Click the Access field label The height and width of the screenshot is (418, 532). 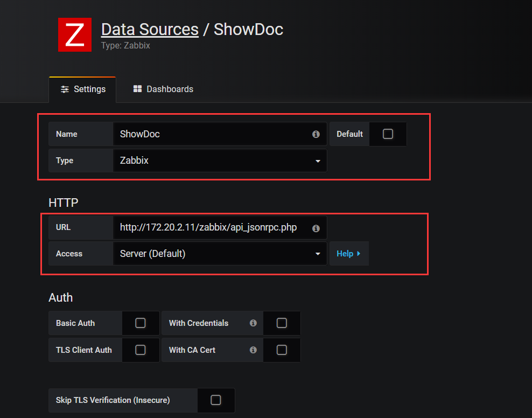[x=69, y=254]
